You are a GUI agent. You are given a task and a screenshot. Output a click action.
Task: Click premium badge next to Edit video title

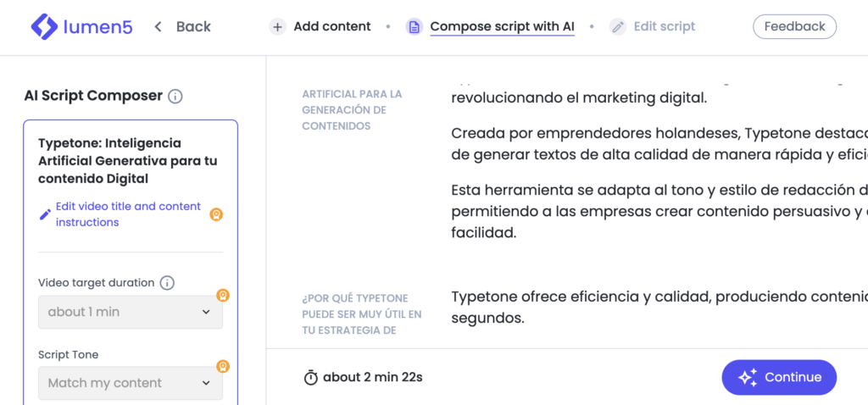point(216,214)
